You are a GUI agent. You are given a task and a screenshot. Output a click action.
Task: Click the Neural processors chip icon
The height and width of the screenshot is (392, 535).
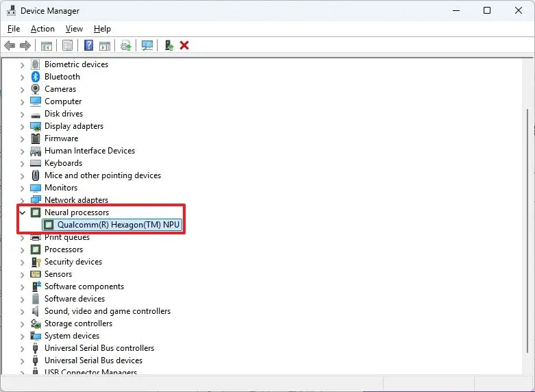[36, 212]
